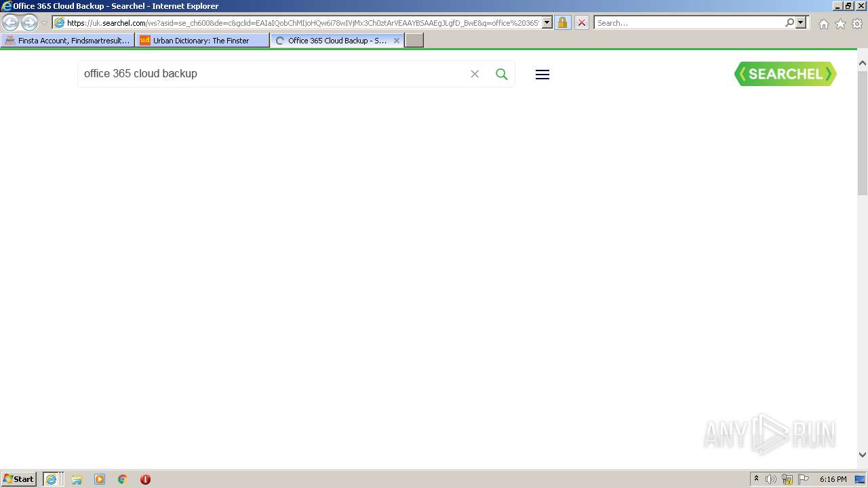Close the Office 365 Cloud Backup tab

[397, 41]
